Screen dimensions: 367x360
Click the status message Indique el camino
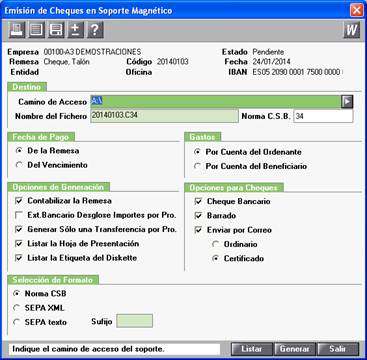pyautogui.click(x=88, y=349)
